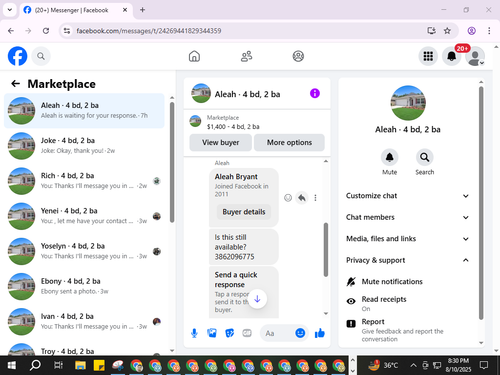Reload the page with the browser refresh icon
Viewport: 500px width, 375px height.
click(x=46, y=31)
